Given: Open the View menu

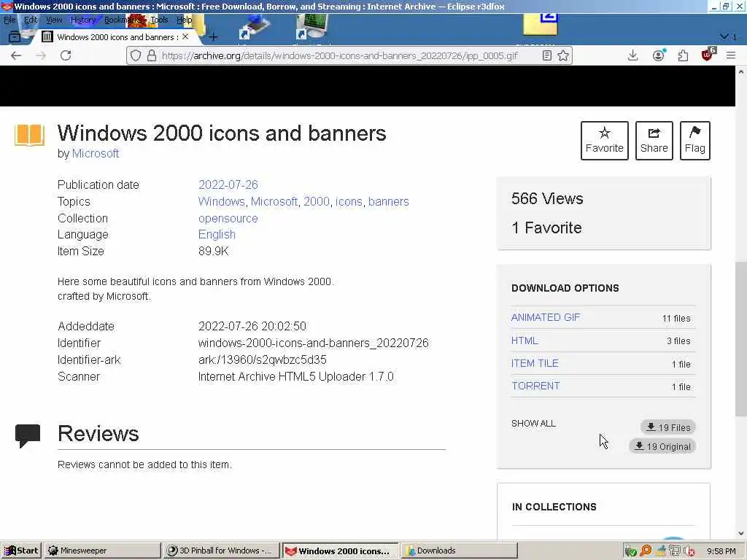Looking at the screenshot, I should 54,20.
